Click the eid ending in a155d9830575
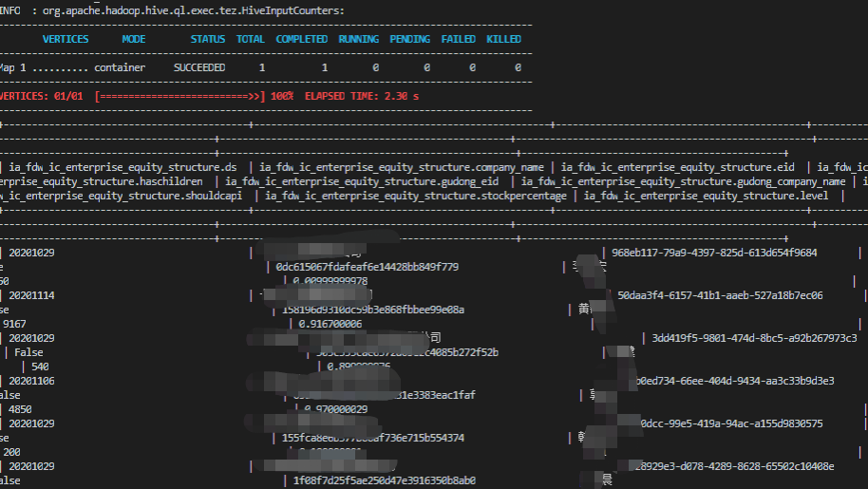Viewport: 868px width, 489px height. (x=732, y=423)
